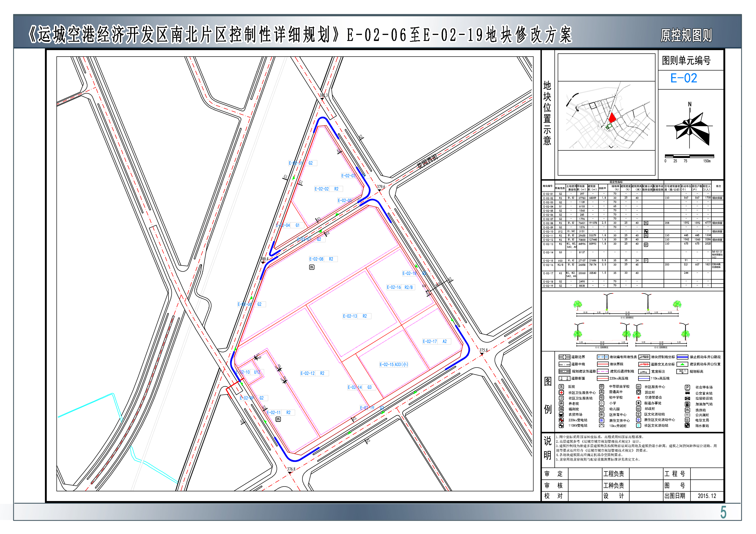Click the red star 空港管委会 legend icon
The height and width of the screenshot is (534, 756).
click(x=639, y=398)
